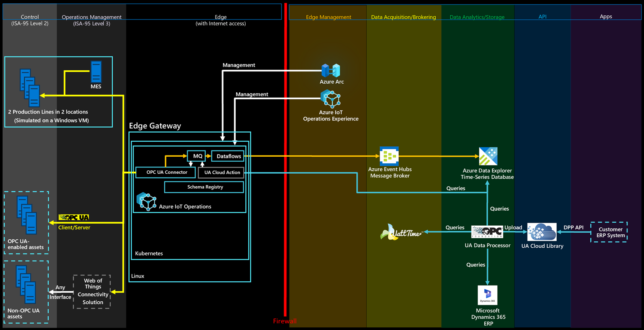This screenshot has height=330, width=644.
Task: Click the Management label near Azure Arc line
Action: (x=239, y=65)
